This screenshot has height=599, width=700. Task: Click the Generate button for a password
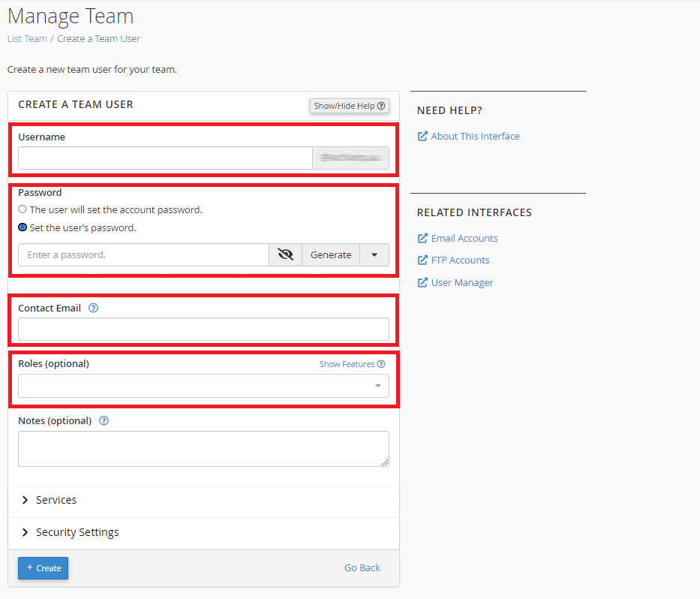[x=331, y=254]
